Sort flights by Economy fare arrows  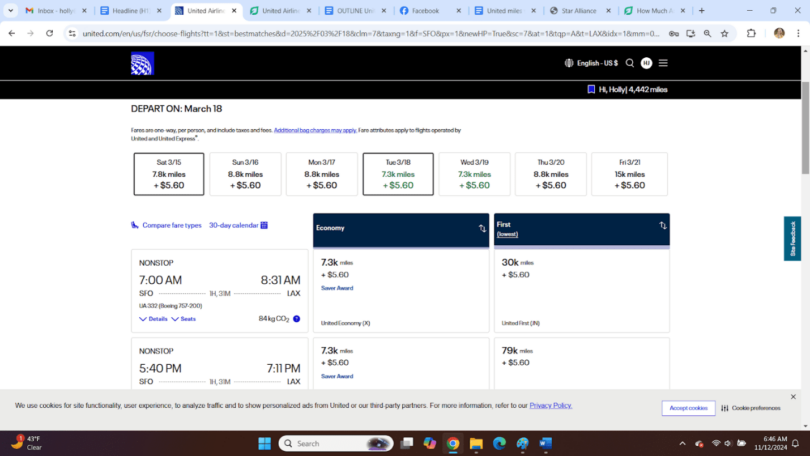click(x=482, y=228)
